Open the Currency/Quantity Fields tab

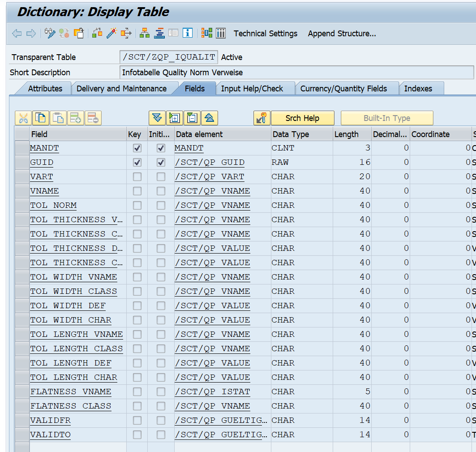coord(343,89)
